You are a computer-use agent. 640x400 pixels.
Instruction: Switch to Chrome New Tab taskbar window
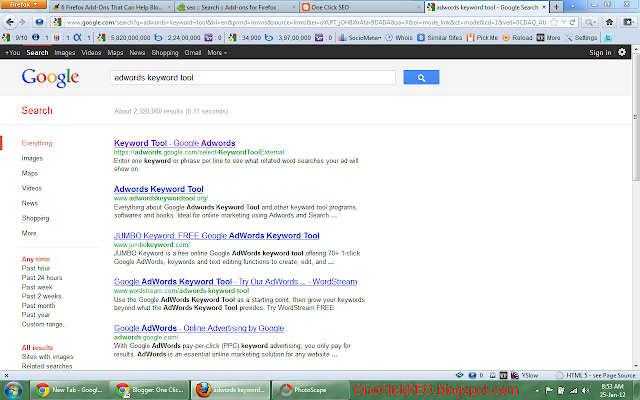tap(68, 390)
